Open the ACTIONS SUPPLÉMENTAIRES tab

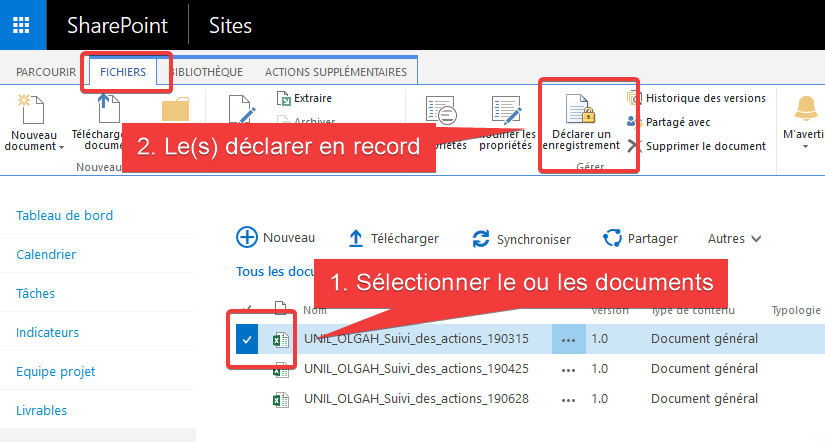click(x=335, y=72)
